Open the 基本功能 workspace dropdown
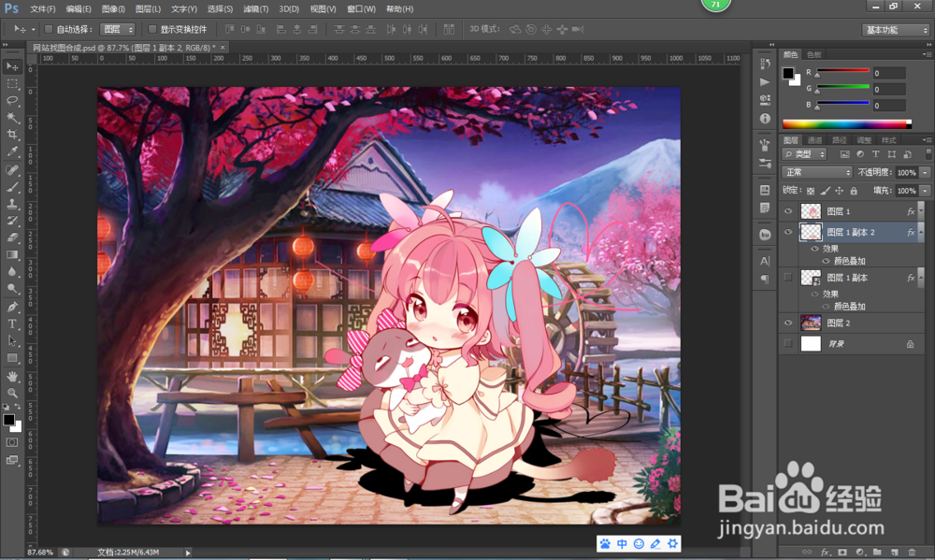 (896, 30)
